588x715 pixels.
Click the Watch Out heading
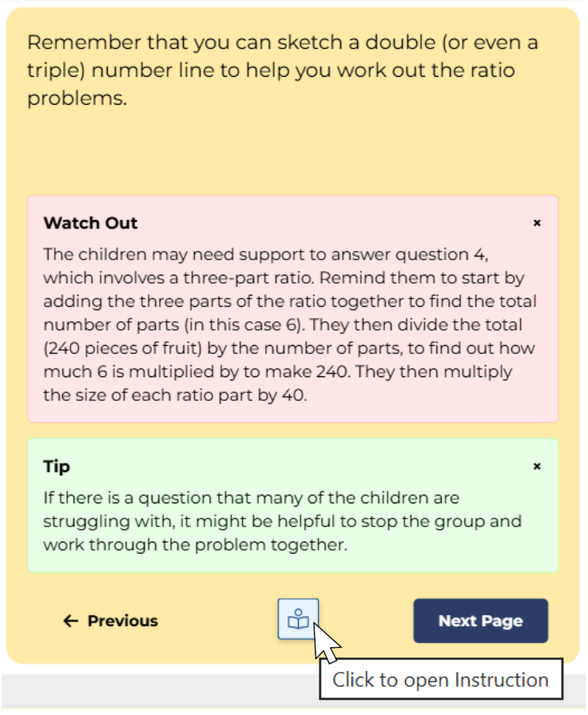pyautogui.click(x=90, y=223)
